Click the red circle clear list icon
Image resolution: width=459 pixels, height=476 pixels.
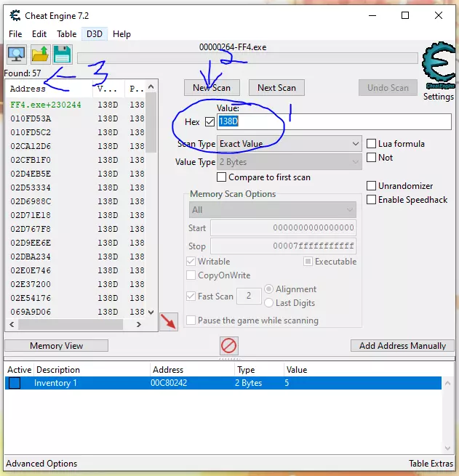coord(228,346)
